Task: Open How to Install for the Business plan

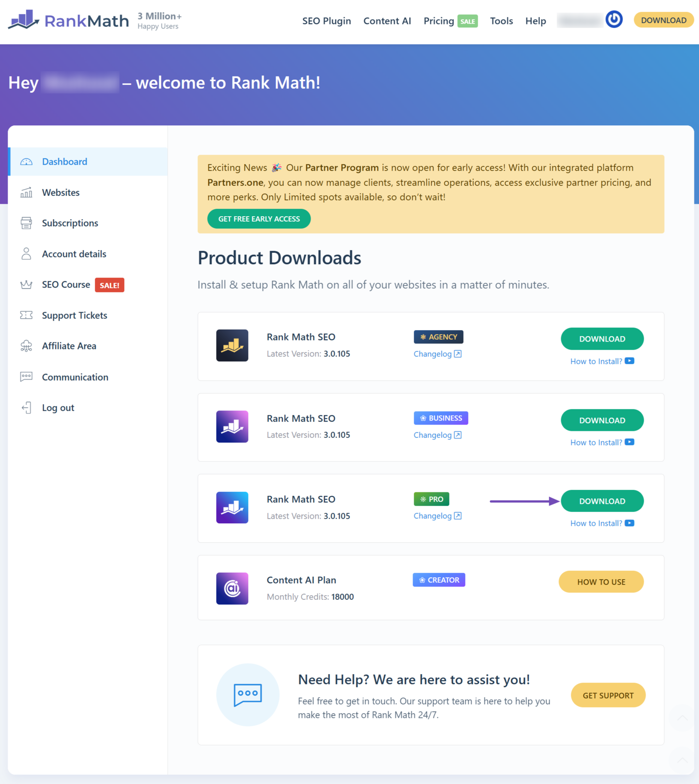Action: [596, 442]
